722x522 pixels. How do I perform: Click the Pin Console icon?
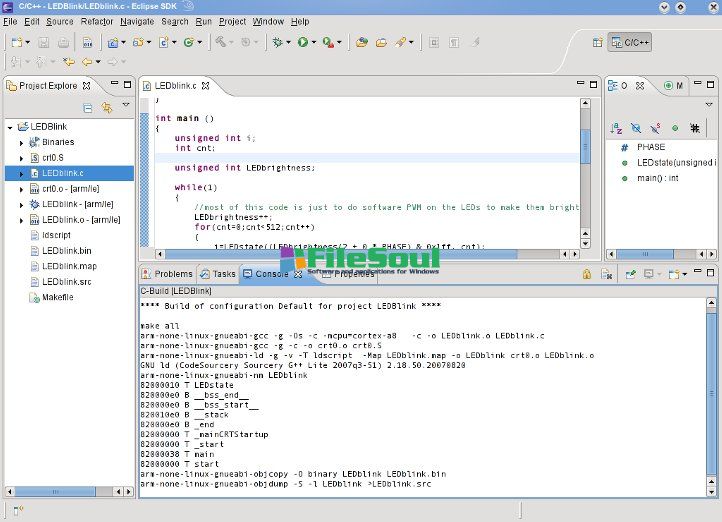[x=631, y=273]
